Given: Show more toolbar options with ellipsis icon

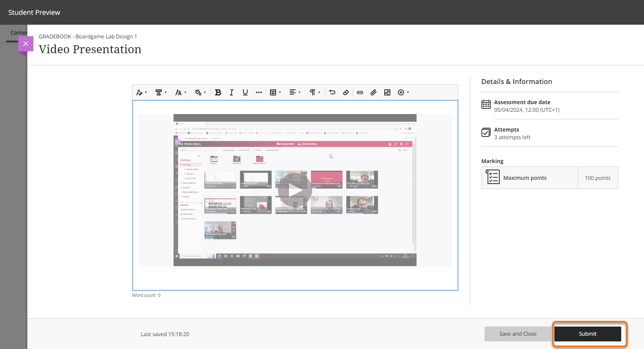Looking at the screenshot, I should [x=259, y=92].
